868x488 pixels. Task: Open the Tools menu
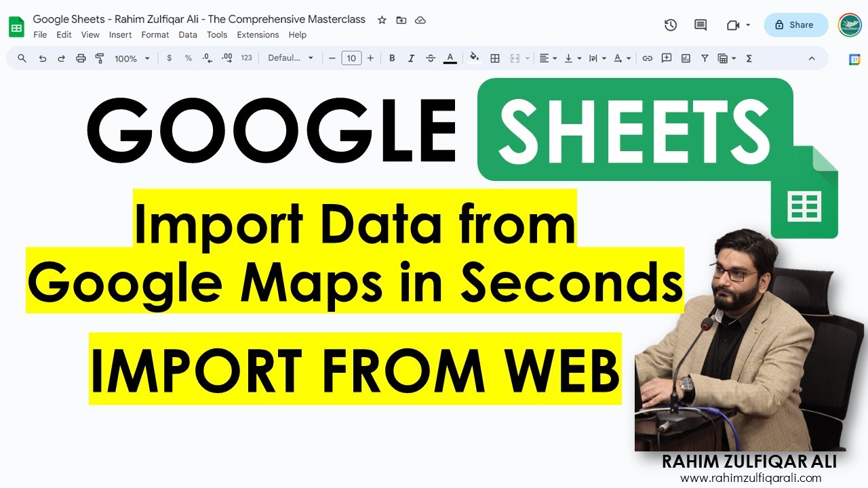[x=217, y=35]
